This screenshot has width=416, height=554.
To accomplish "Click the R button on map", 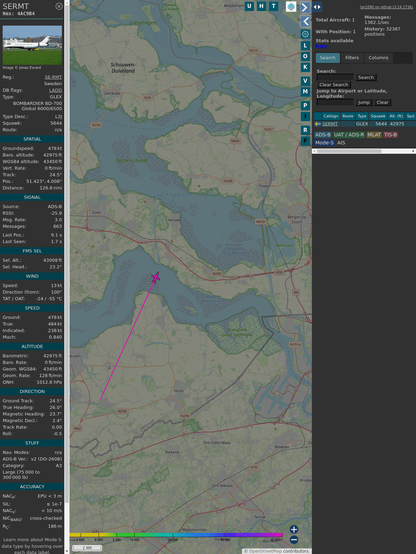I will 305,130.
